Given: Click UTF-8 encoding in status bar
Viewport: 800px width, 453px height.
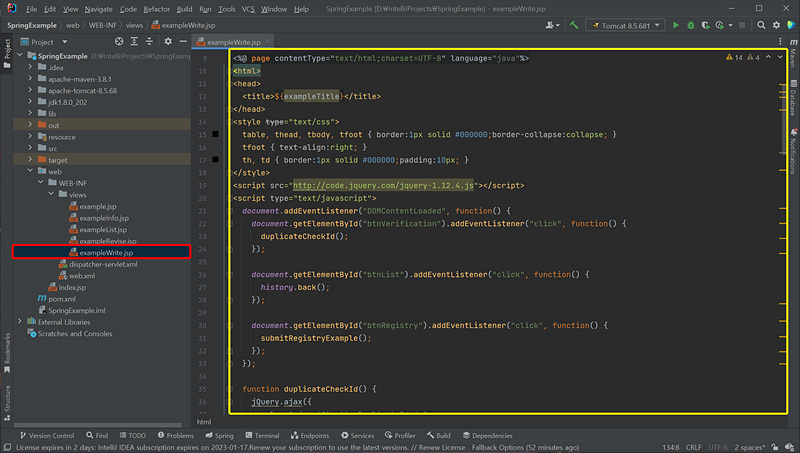Looking at the screenshot, I should pos(718,447).
